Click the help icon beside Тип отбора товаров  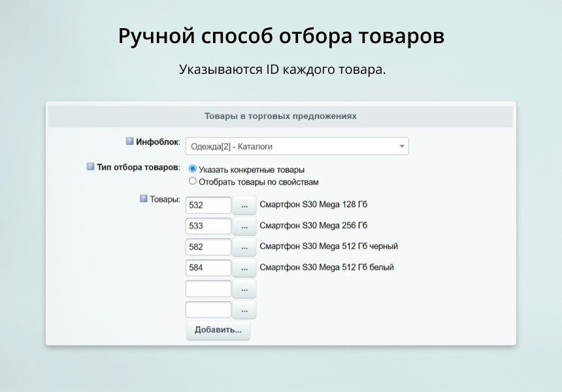tap(90, 167)
